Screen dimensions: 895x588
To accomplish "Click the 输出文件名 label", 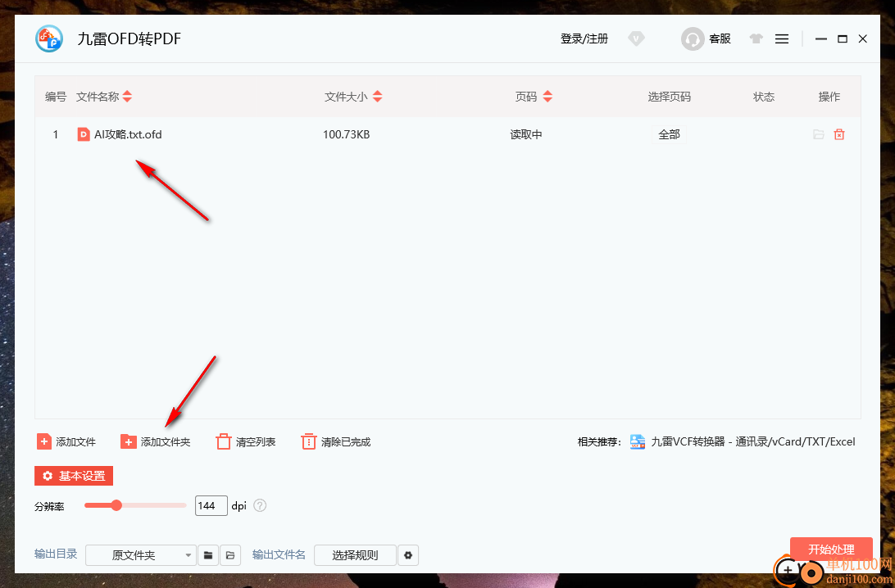I will tap(279, 554).
